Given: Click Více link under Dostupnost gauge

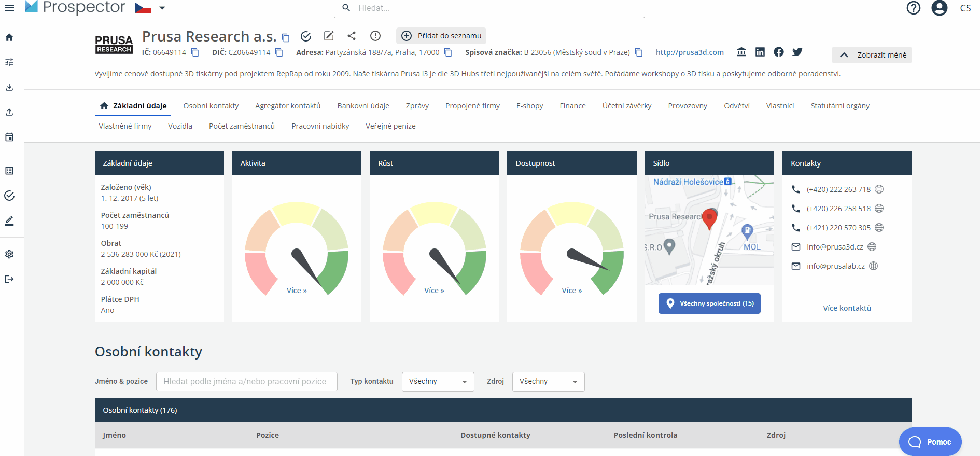Looking at the screenshot, I should [572, 291].
